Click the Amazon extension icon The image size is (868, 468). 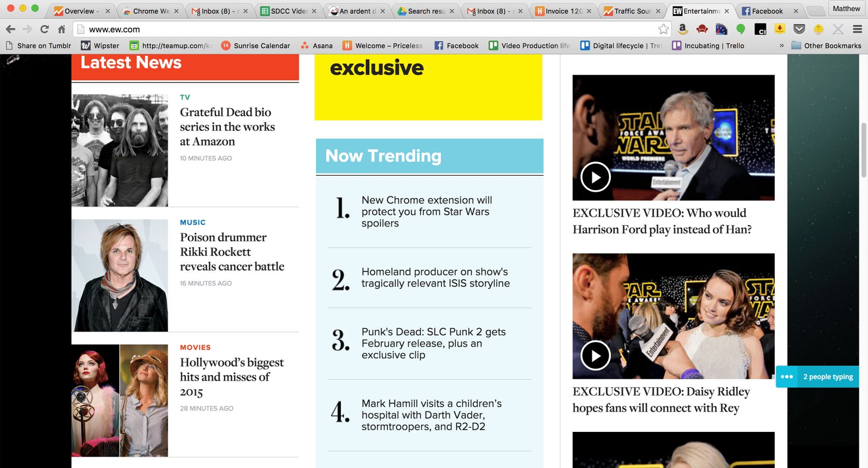(x=683, y=29)
